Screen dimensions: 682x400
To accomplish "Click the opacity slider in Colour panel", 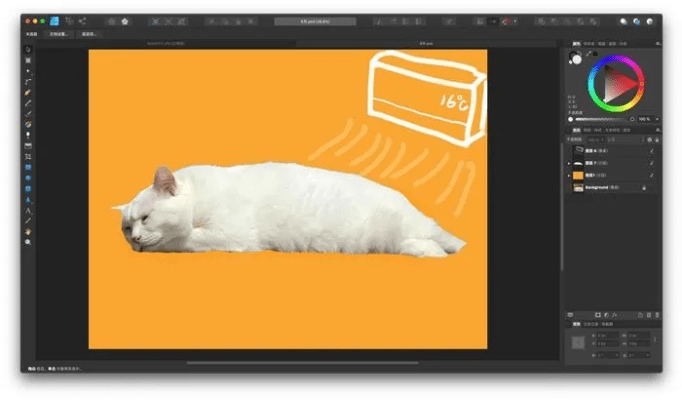I will coord(602,119).
